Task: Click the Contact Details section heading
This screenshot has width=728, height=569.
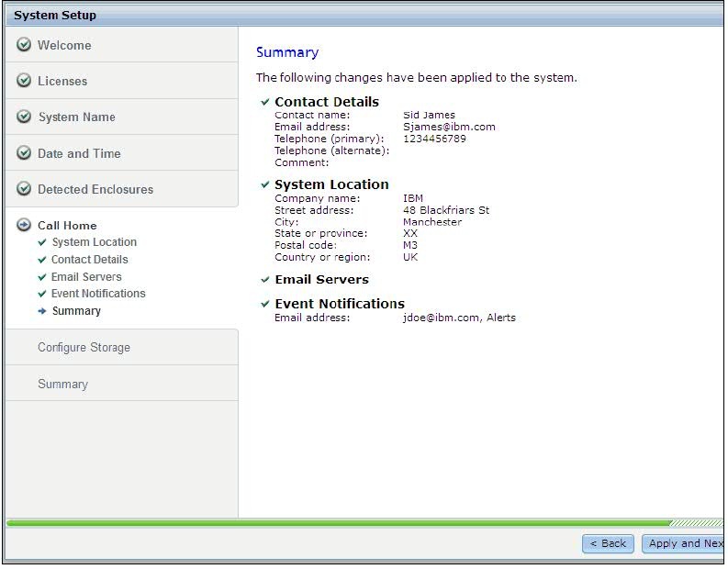Action: tap(327, 102)
